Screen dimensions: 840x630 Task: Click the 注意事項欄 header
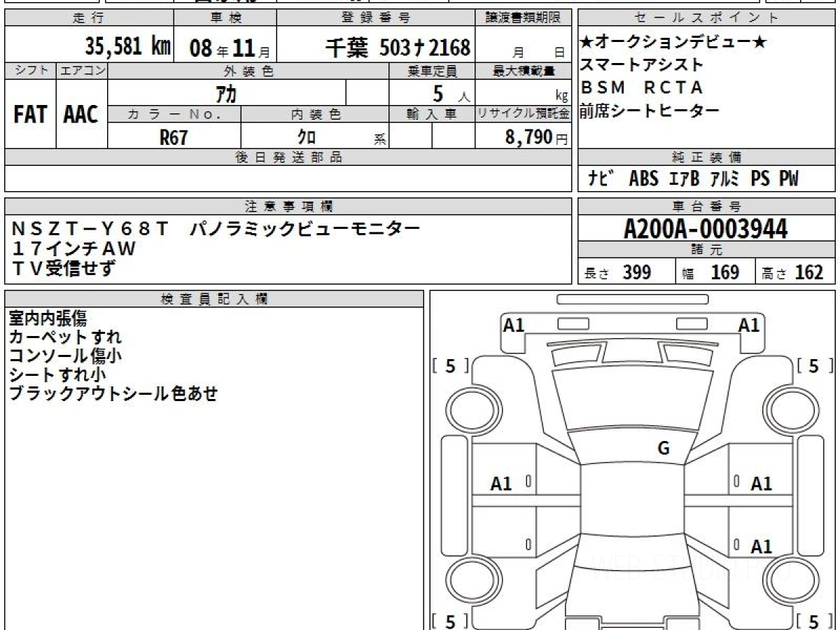(288, 206)
